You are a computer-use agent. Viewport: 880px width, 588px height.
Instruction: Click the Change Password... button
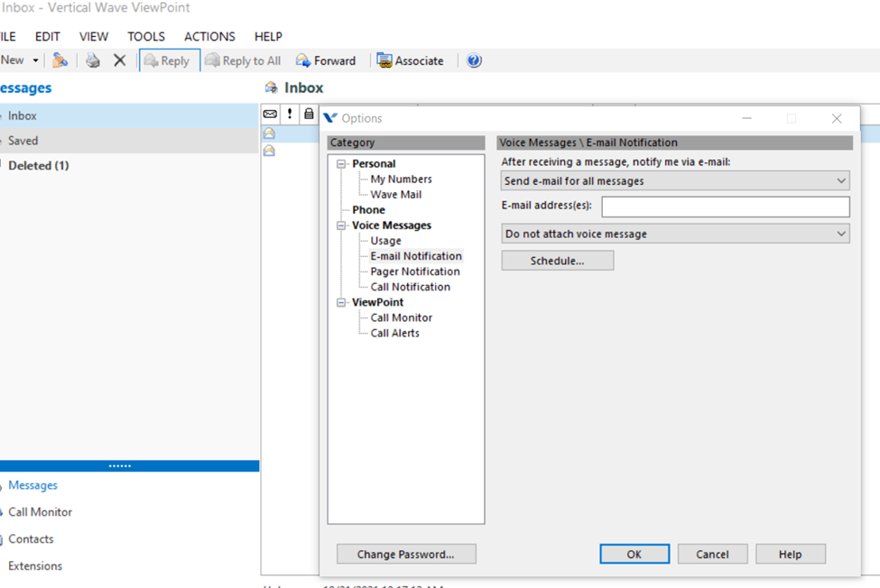coord(405,554)
